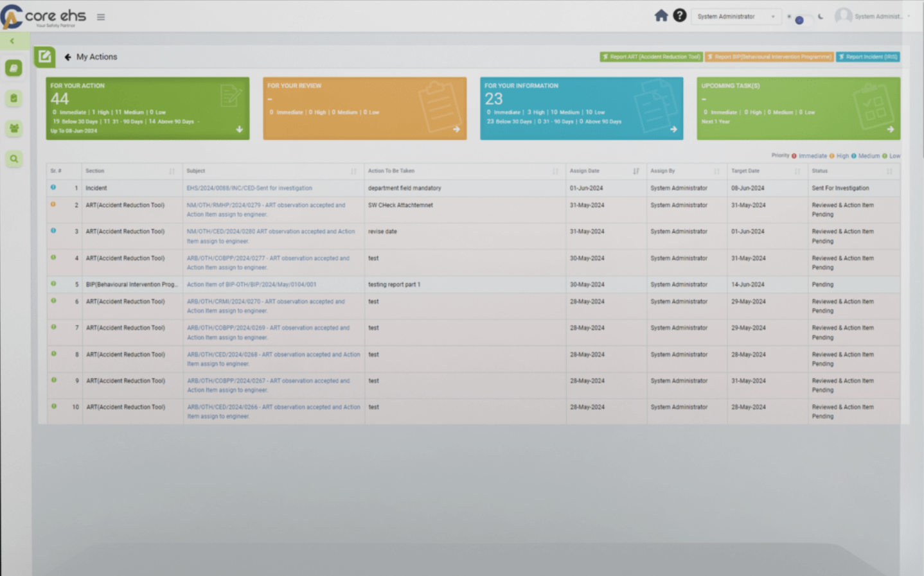Expand the FOR YOUR ACTION card details arrow
Viewport: 924px width, 576px height.
point(240,129)
